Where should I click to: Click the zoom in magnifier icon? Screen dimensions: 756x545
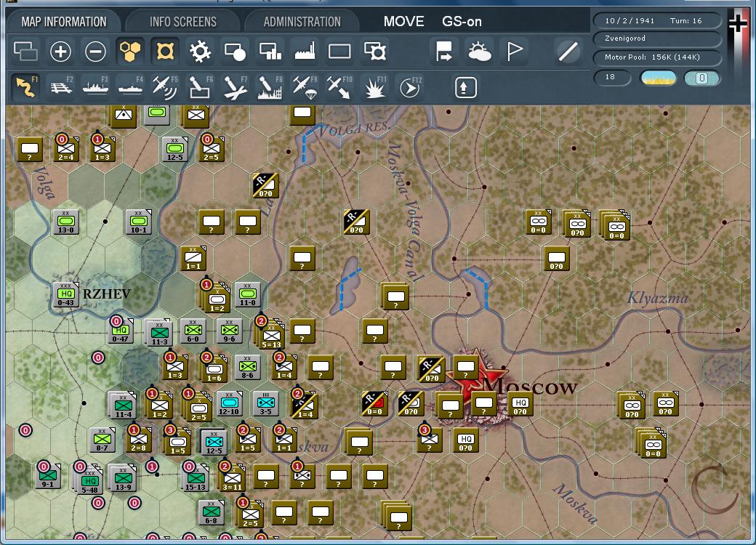pos(60,52)
